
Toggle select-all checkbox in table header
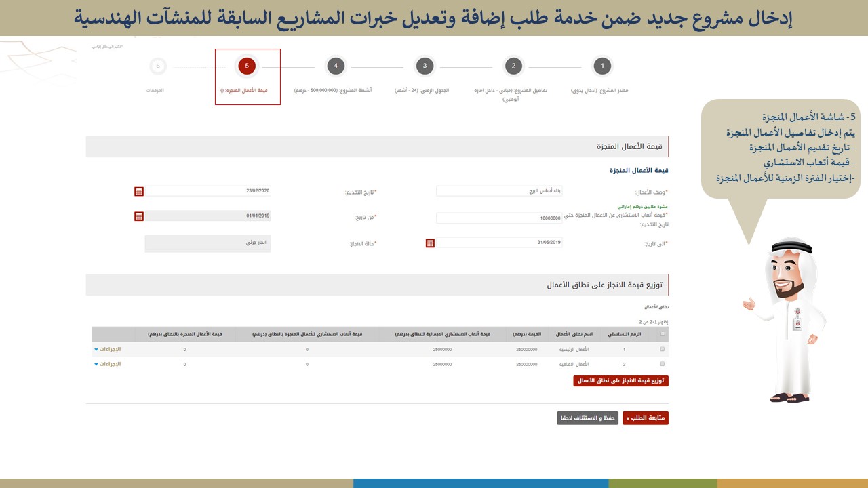pos(663,334)
